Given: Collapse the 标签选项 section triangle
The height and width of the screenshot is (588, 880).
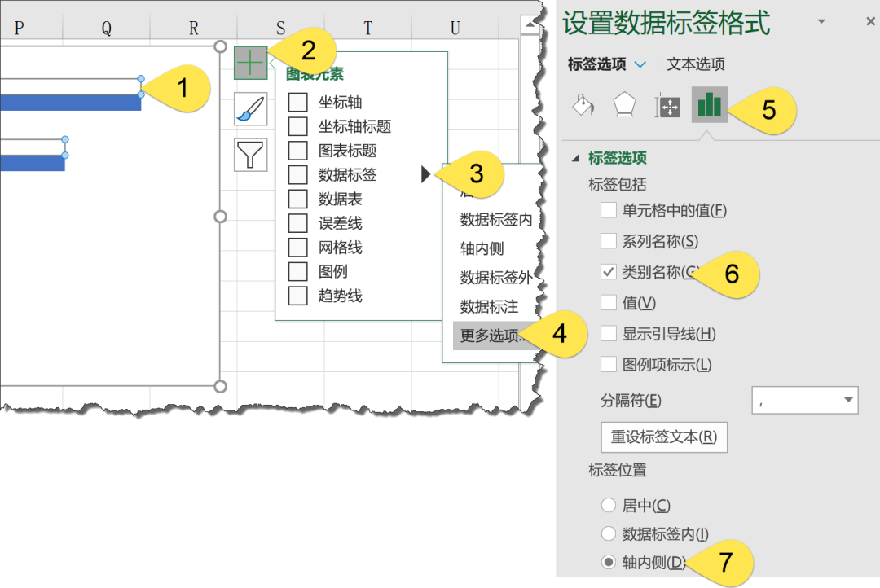Looking at the screenshot, I should (574, 160).
